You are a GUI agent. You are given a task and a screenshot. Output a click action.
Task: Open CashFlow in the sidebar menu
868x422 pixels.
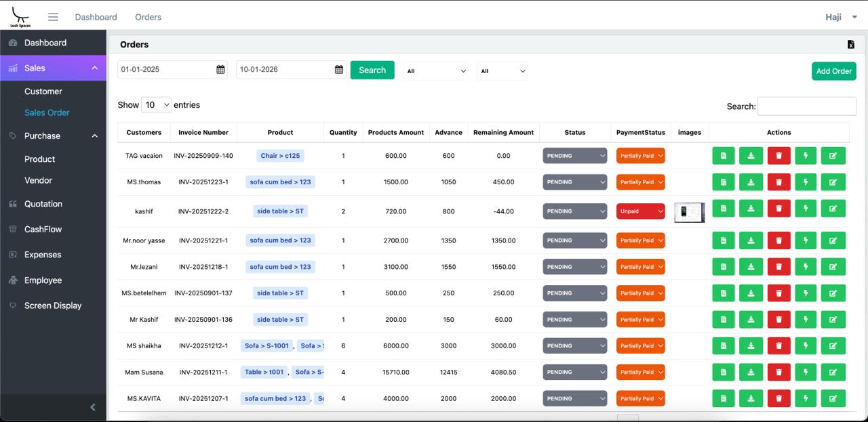coord(43,230)
